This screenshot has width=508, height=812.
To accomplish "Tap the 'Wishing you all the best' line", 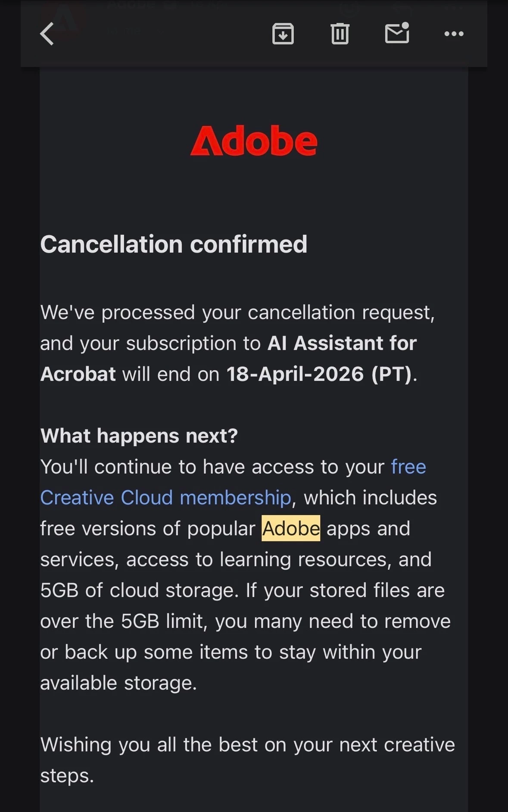I will tap(247, 760).
